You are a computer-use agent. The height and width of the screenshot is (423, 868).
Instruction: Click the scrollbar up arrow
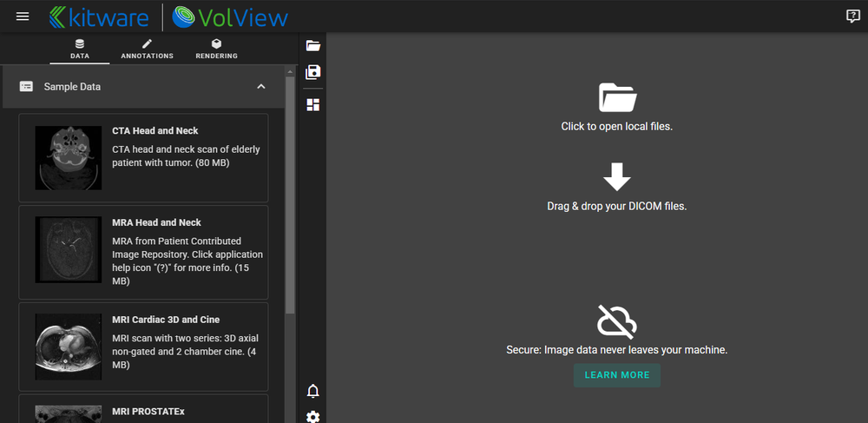coord(290,71)
